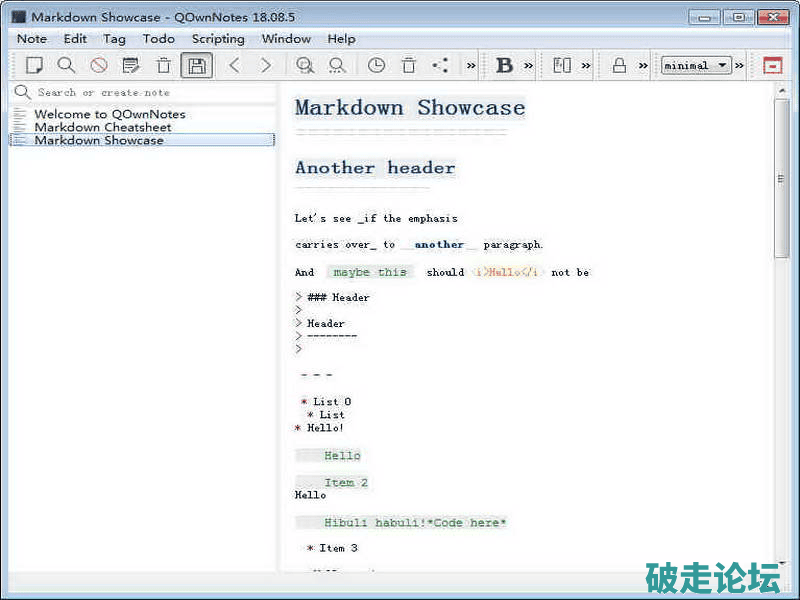Create a new note using toolbar icon
This screenshot has height=600, width=800.
tap(34, 66)
